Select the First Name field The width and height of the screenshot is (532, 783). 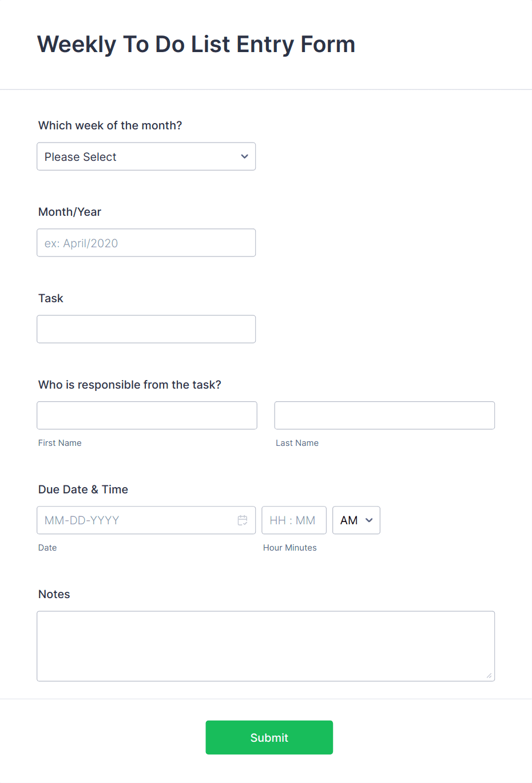147,416
